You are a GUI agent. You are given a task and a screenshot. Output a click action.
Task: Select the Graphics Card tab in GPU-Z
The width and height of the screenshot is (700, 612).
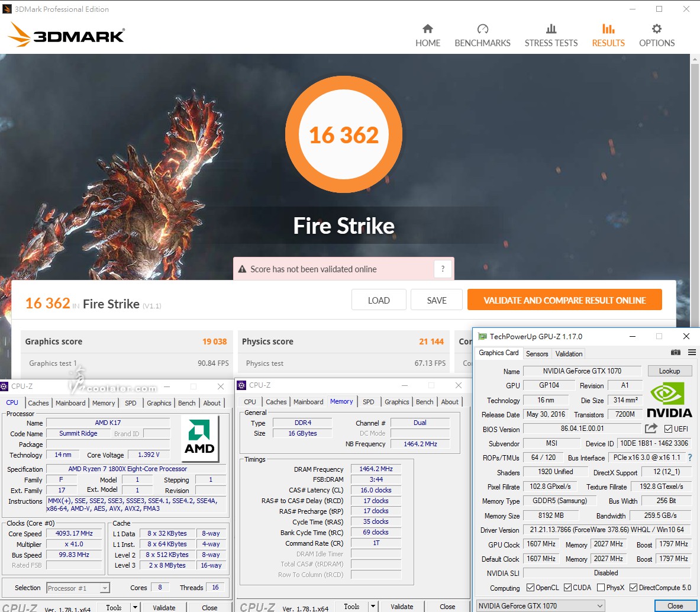click(x=499, y=353)
